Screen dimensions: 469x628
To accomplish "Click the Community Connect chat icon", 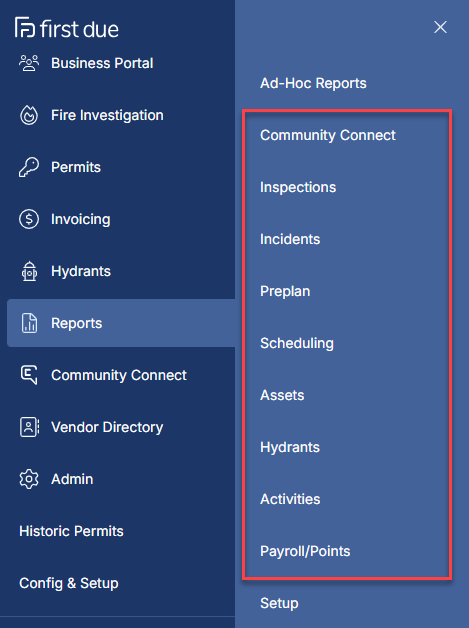I will pos(29,375).
